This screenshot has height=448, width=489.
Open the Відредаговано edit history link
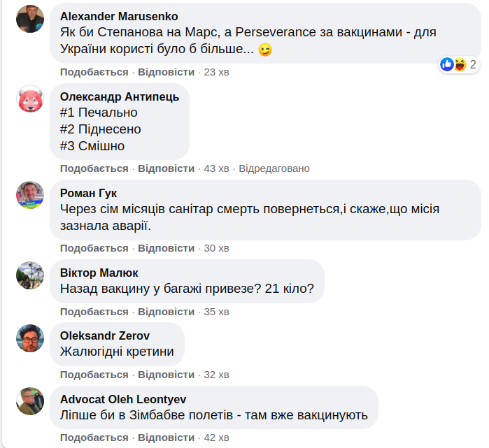coord(274,168)
